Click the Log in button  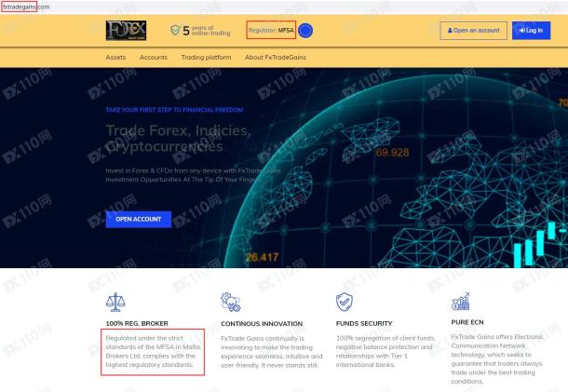[x=531, y=31]
